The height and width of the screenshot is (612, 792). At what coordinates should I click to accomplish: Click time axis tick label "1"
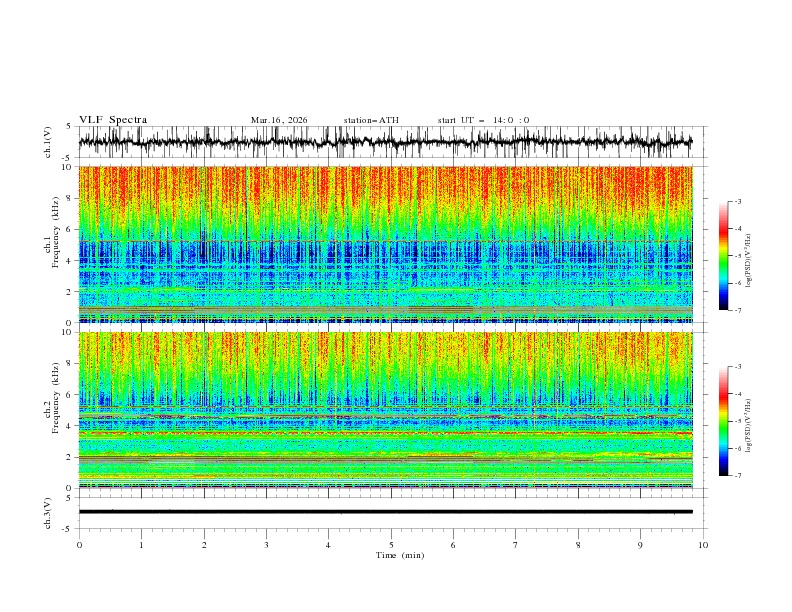[x=141, y=545]
